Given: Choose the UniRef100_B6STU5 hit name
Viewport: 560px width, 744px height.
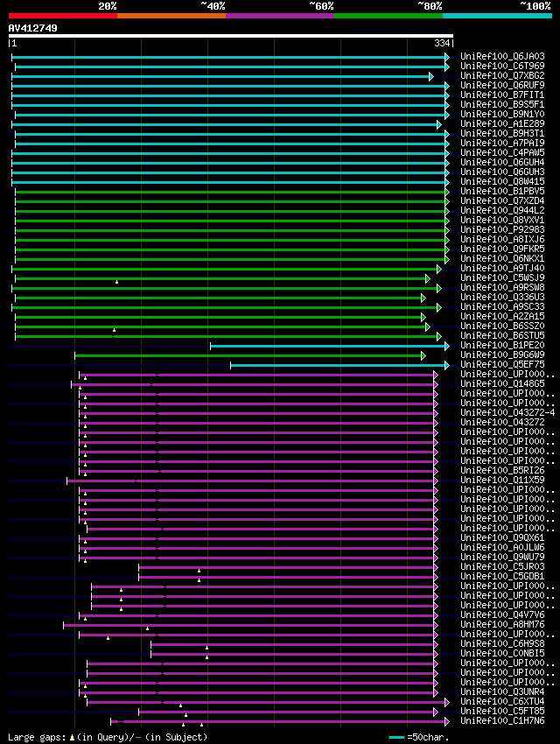Looking at the screenshot, I should pyautogui.click(x=502, y=335).
